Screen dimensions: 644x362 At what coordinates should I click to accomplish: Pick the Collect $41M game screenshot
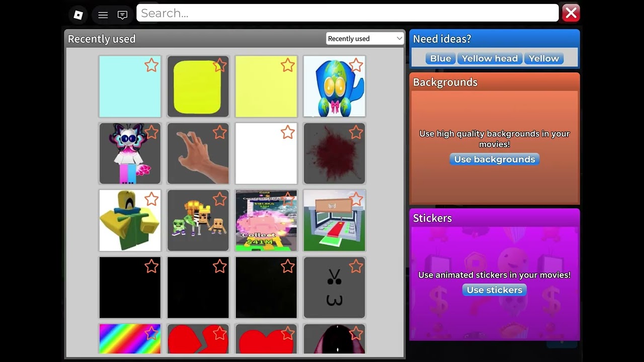(x=266, y=220)
